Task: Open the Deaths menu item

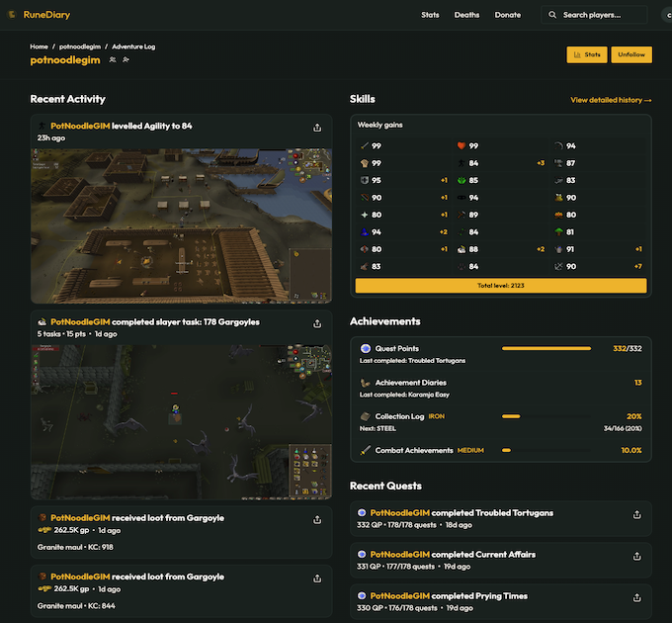Action: tap(466, 15)
